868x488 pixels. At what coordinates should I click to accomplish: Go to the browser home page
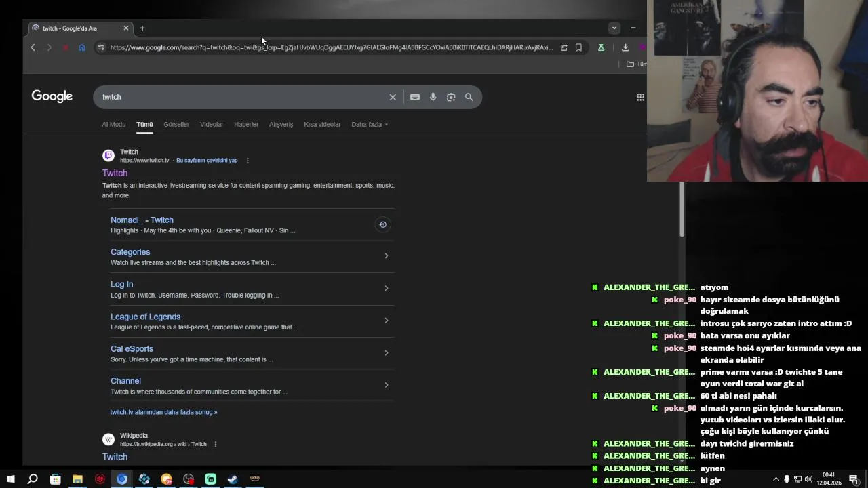point(81,47)
